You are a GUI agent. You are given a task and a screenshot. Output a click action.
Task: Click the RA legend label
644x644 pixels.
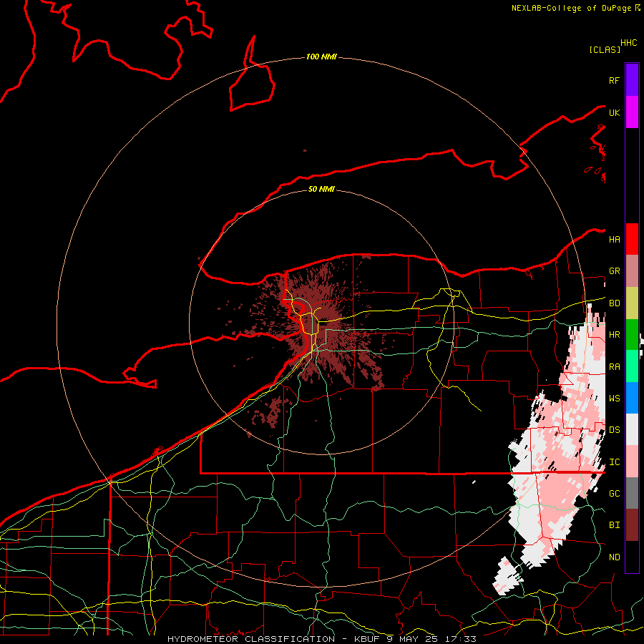(x=614, y=367)
